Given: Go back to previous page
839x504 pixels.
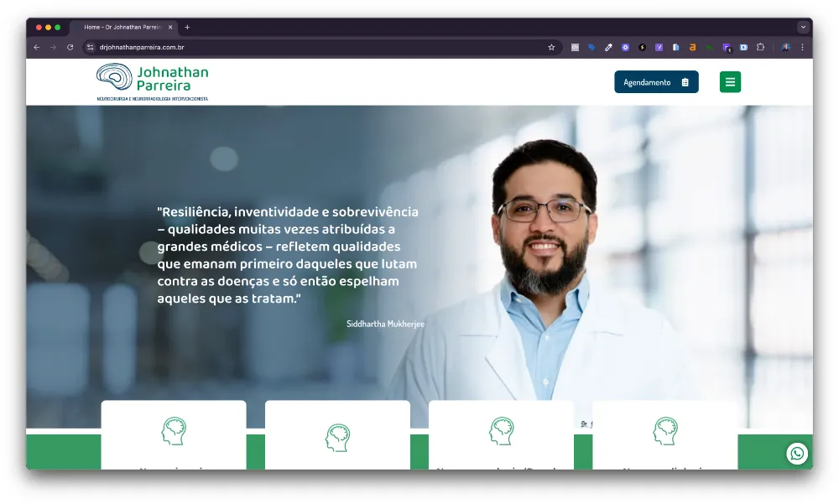Looking at the screenshot, I should click(x=37, y=48).
